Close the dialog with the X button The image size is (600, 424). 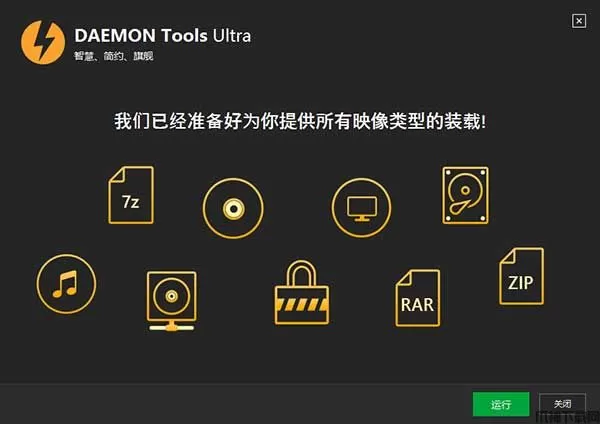[x=579, y=21]
